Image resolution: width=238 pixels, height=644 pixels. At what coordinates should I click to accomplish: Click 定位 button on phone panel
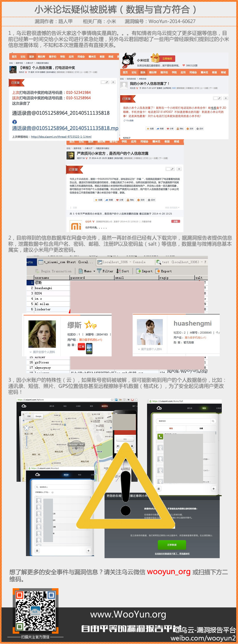click(125, 439)
